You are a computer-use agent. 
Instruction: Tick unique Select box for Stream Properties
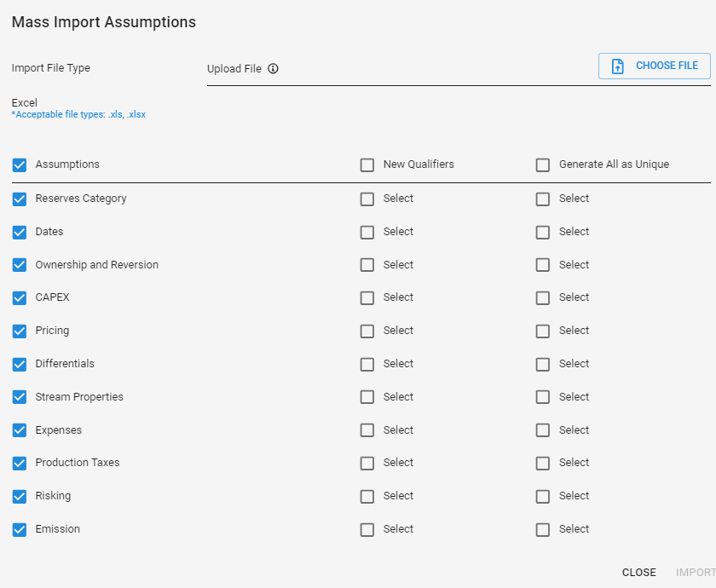coord(542,397)
